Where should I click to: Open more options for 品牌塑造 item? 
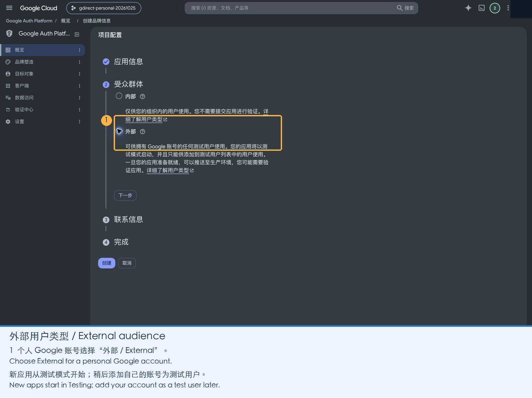[x=79, y=62]
